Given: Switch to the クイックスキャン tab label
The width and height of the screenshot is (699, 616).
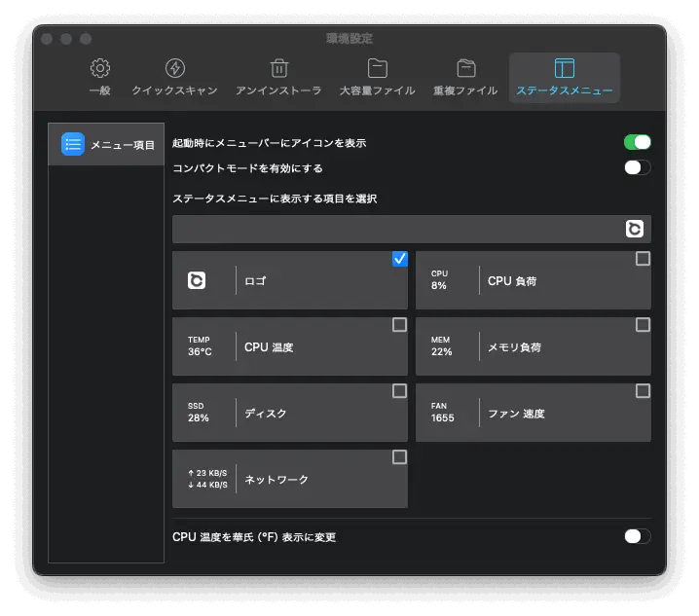Looking at the screenshot, I should click(x=175, y=91).
